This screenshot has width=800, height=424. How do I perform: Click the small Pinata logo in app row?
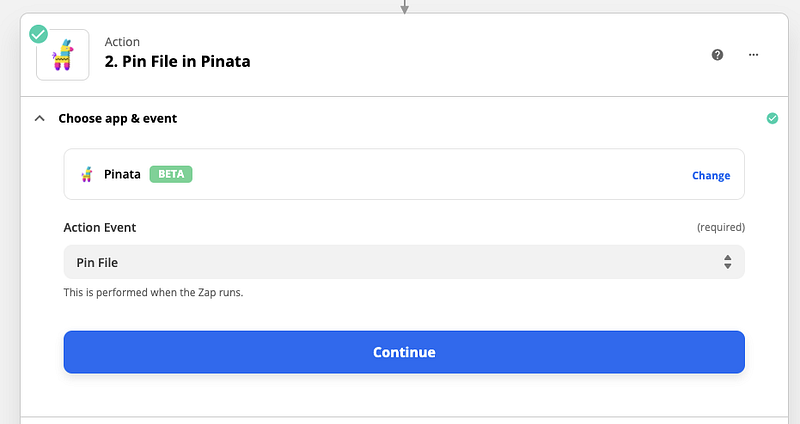click(x=87, y=174)
